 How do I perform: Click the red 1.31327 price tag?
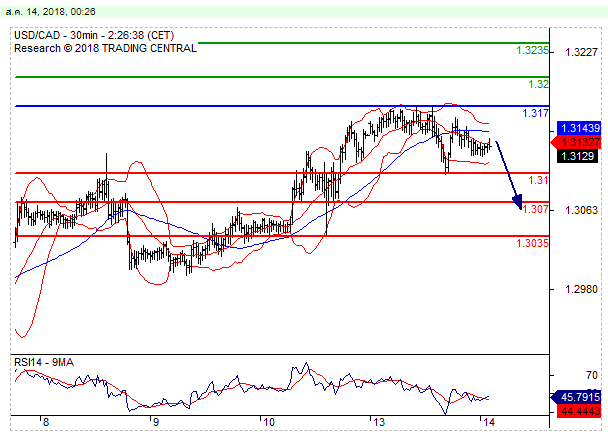click(576, 142)
